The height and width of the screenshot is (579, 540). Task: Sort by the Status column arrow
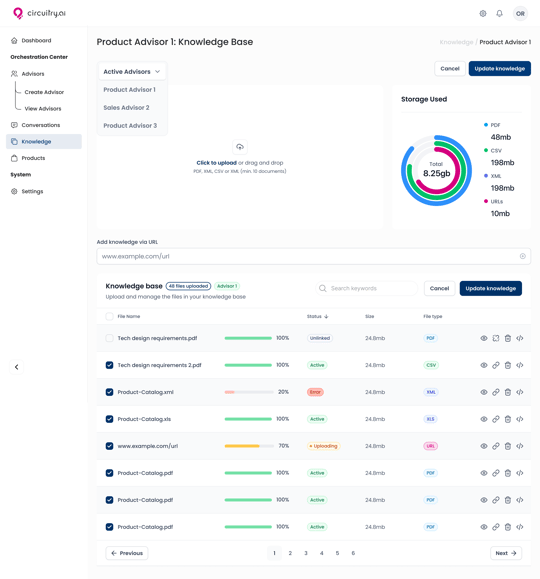point(326,316)
